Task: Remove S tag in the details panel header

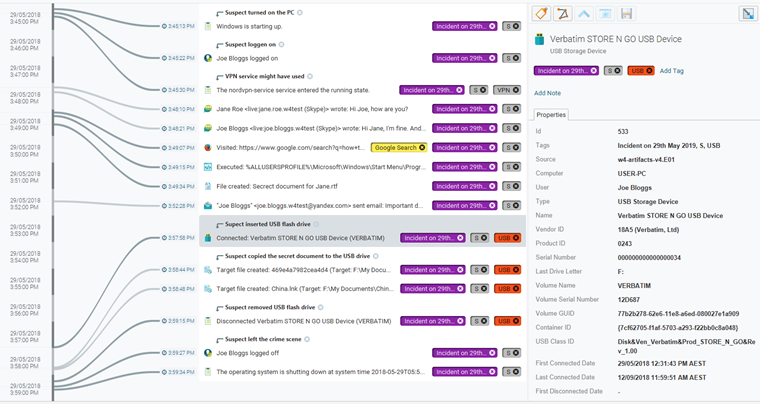Action: click(618, 71)
